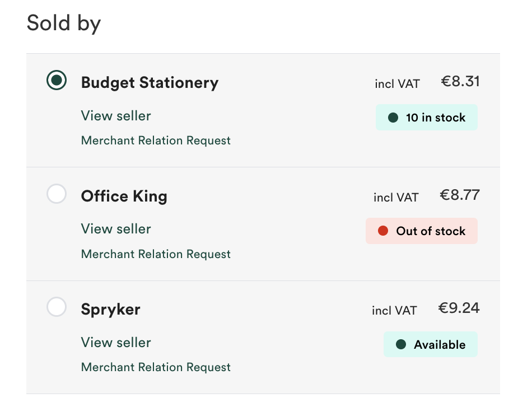Click the "Out of stock" badge
The height and width of the screenshot is (412, 532).
422,231
